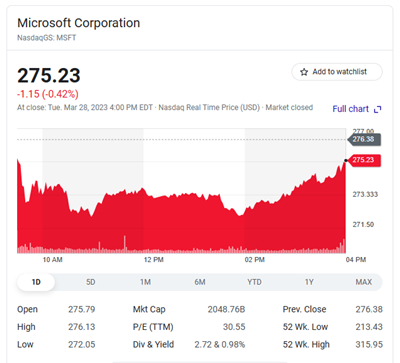Click the 273.333 y-axis label
Viewport: 400px width, 363px height.
click(x=365, y=194)
